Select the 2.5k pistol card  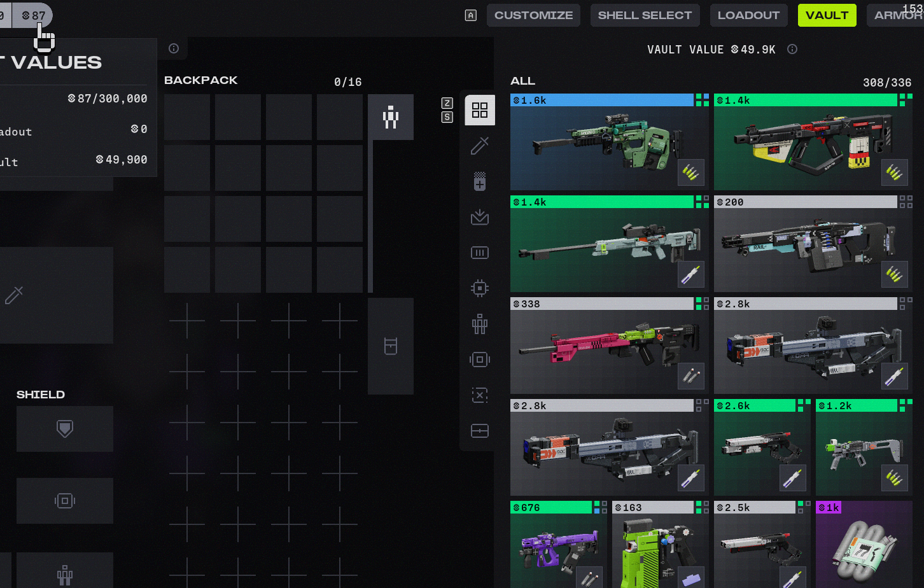point(762,545)
